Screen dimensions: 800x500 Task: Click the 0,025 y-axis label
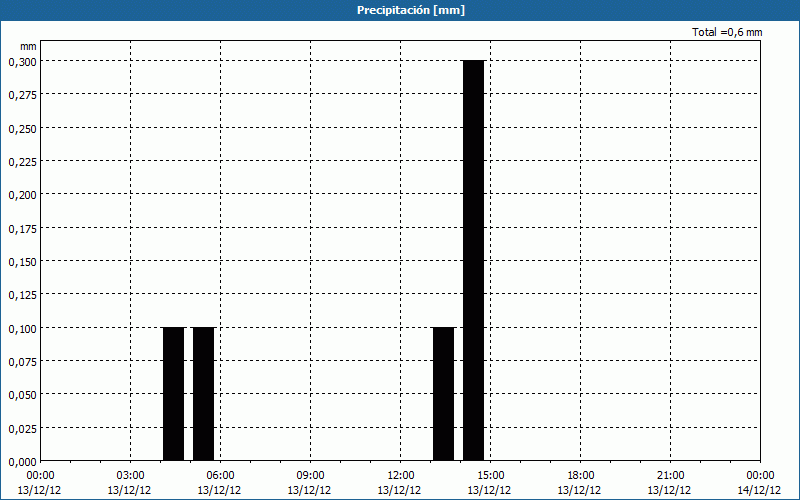[22, 429]
